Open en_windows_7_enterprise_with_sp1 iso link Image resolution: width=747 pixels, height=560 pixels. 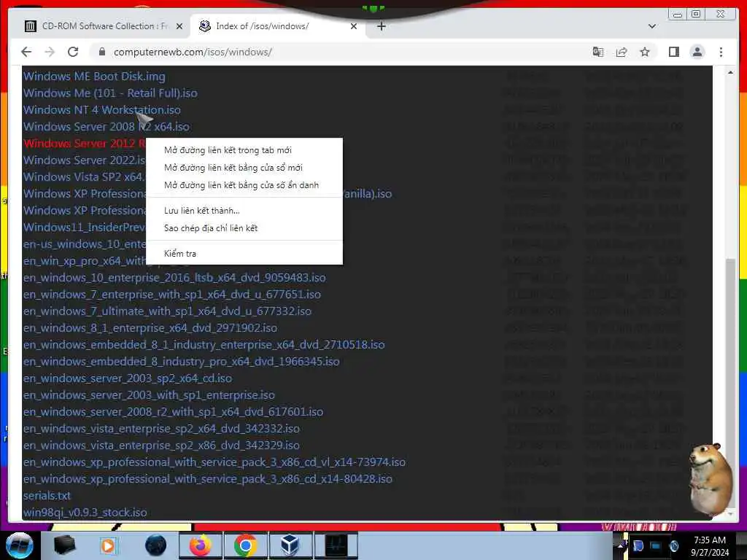[172, 295]
